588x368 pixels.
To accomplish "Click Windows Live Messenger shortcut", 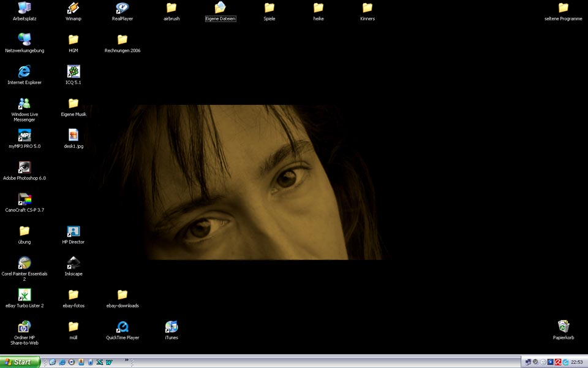I will point(24,104).
